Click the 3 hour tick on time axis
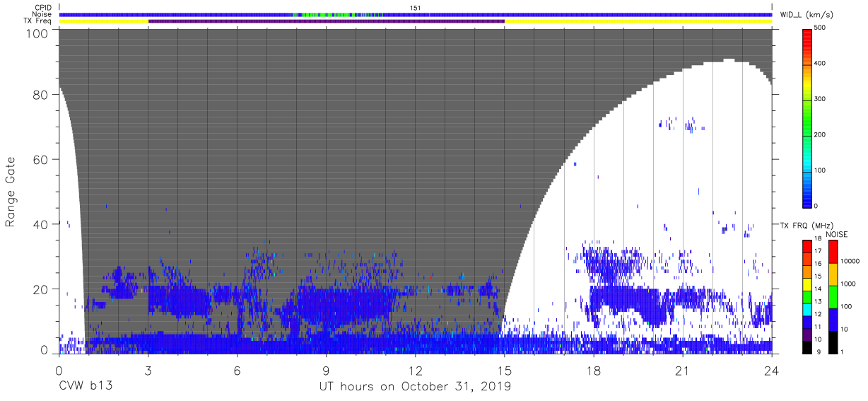Screen dimensions: 868x401 click(x=148, y=371)
